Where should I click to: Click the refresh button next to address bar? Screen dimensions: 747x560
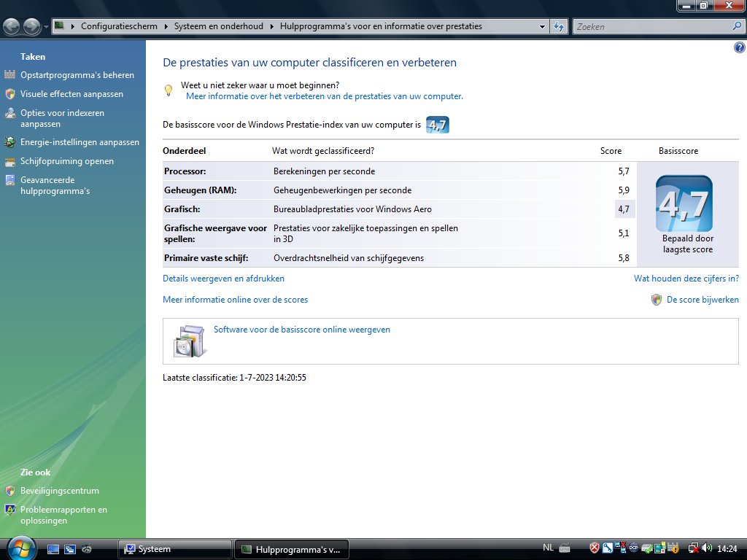[x=559, y=27]
